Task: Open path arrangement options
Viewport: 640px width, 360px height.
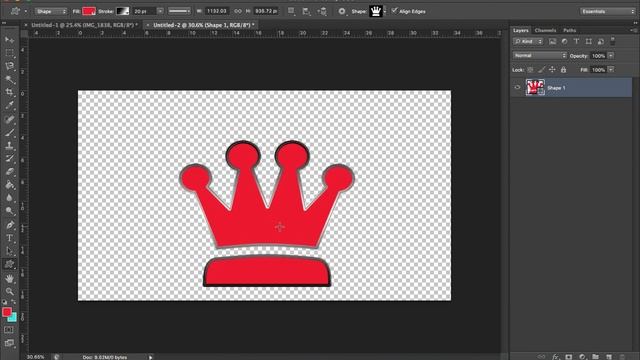Action: pyautogui.click(x=322, y=11)
